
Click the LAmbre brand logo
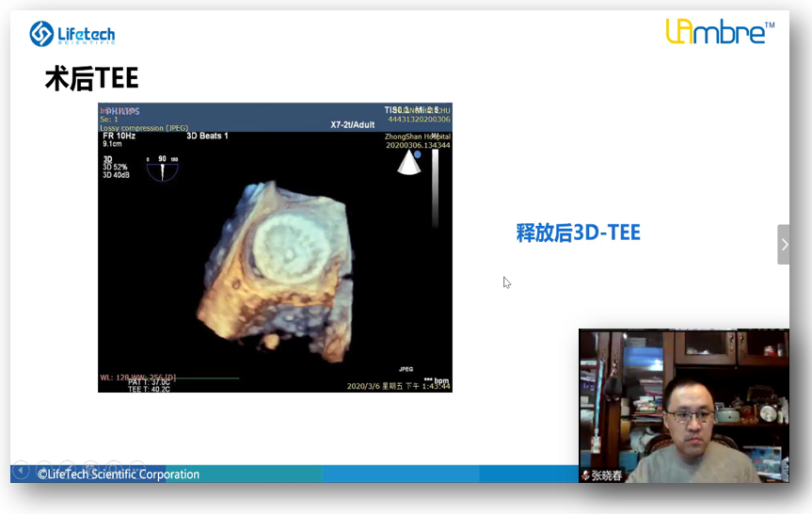click(x=720, y=32)
